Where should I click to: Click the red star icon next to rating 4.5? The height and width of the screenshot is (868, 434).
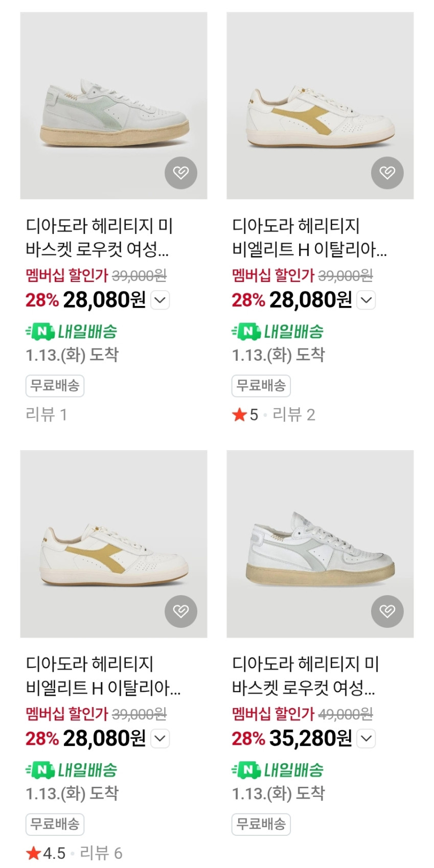click(34, 853)
